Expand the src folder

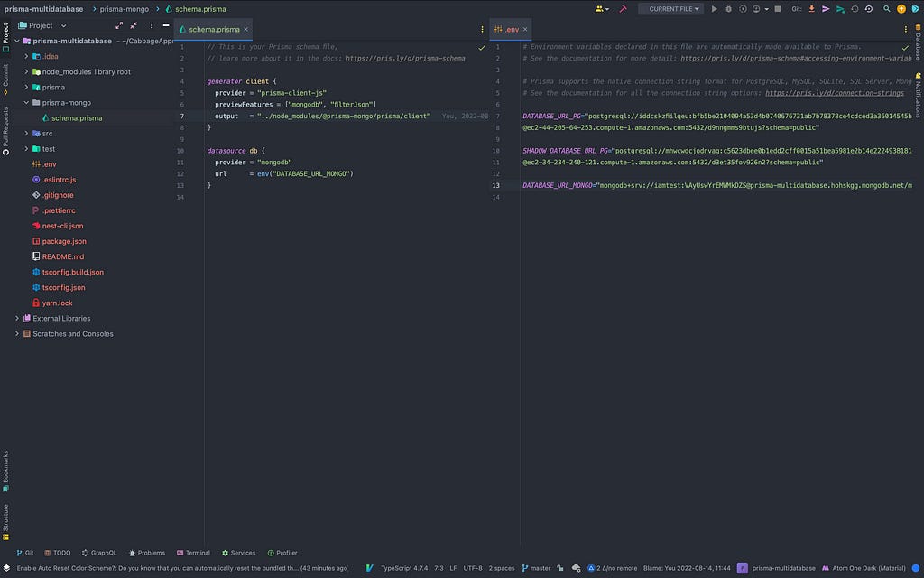27,133
